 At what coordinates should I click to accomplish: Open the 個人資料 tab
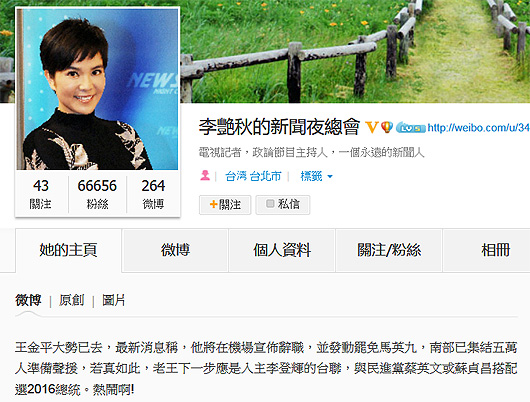click(282, 250)
